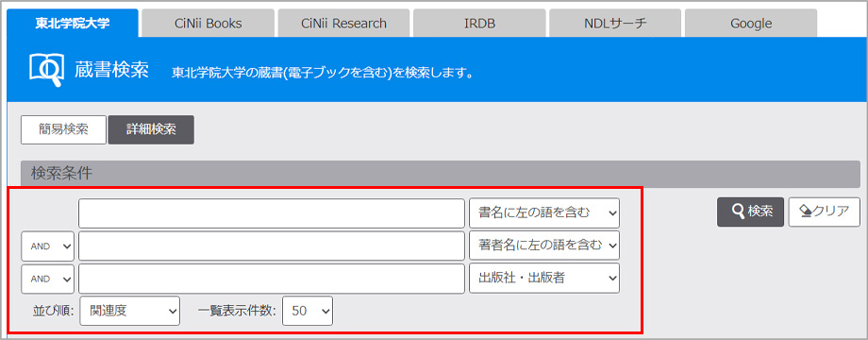Open the 一覧表示件数 50 dropdown
Screen dimensions: 868x340
coord(308,311)
